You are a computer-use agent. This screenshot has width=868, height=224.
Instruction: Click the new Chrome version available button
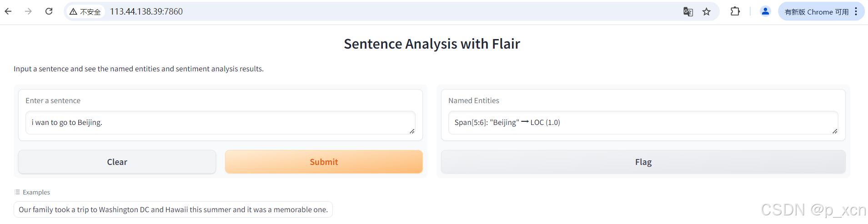coord(816,12)
